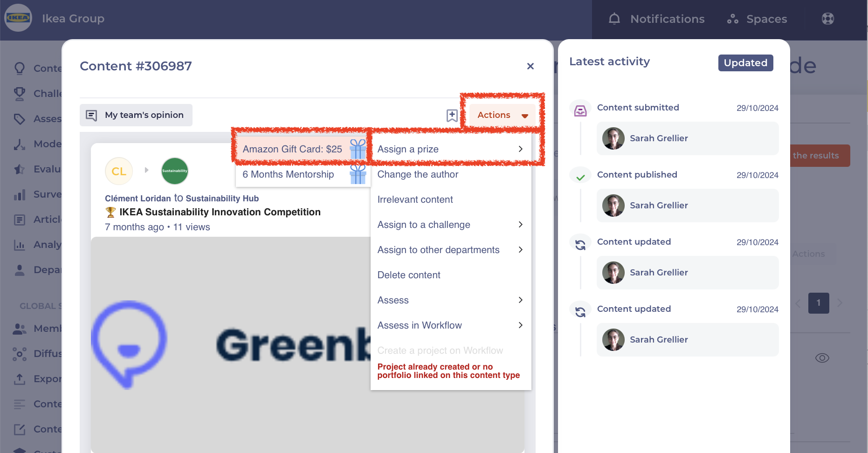Click the Diffusion network icon in the sidebar

coord(20,354)
